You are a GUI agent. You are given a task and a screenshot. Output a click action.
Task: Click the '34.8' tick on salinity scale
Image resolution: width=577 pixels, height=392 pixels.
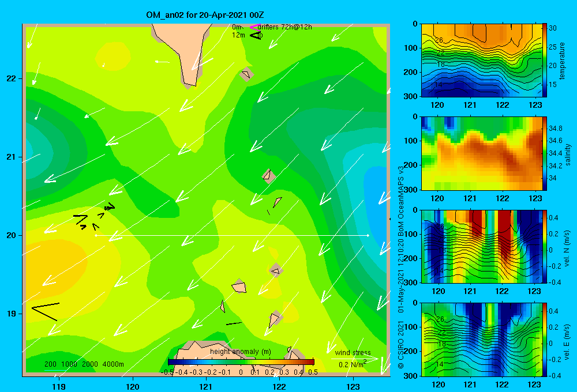555,129
